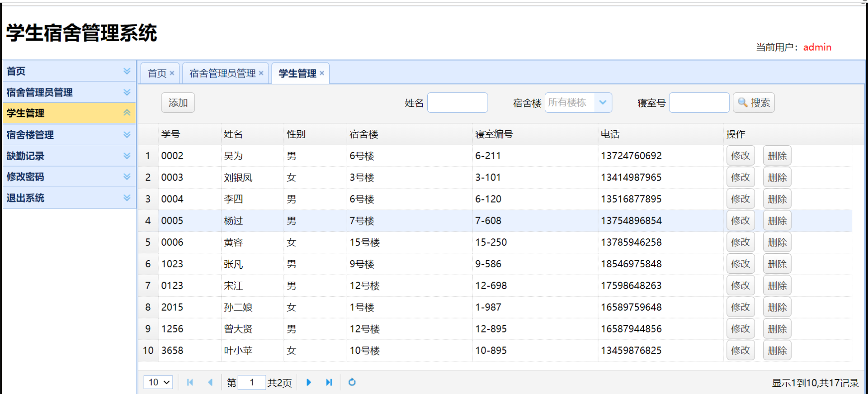Edit student 宋江 with 修改

click(741, 285)
